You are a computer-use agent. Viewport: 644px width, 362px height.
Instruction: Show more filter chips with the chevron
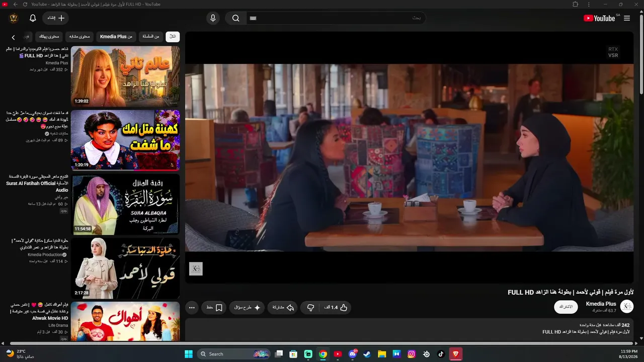14,37
